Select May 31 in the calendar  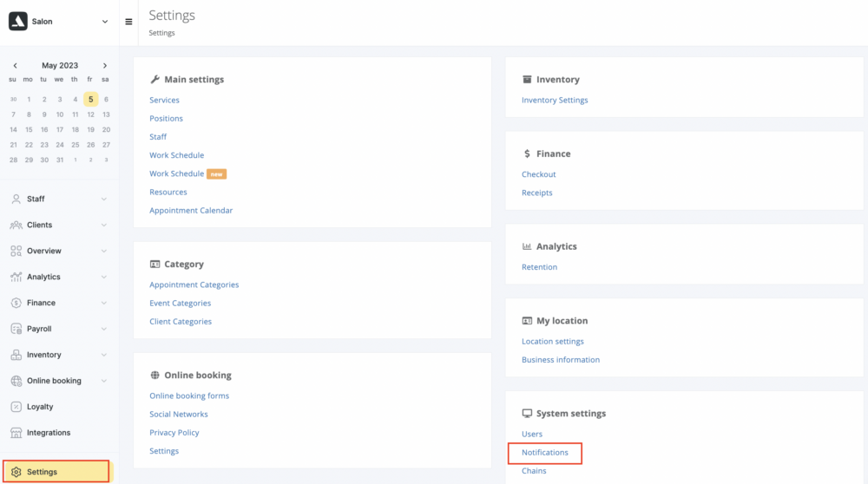click(x=60, y=160)
